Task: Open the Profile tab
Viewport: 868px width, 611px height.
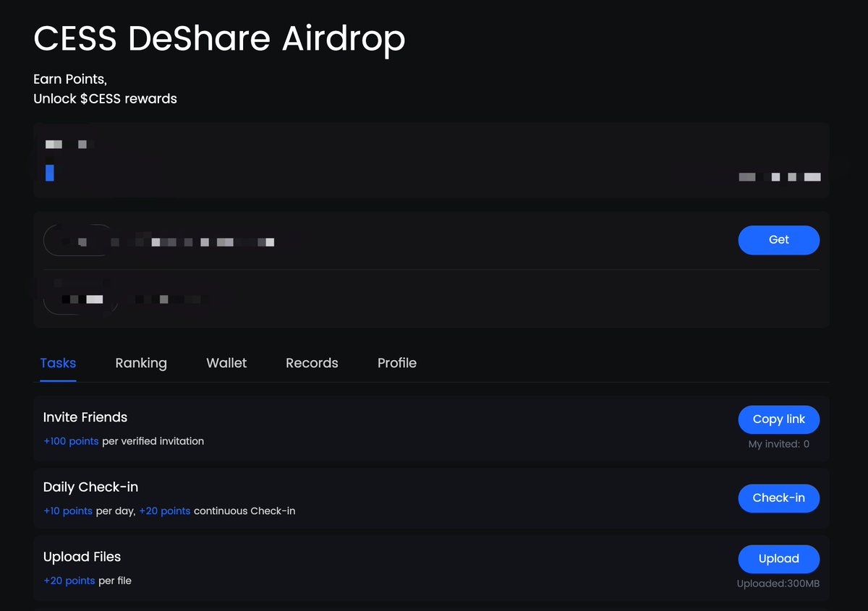Action: (x=397, y=363)
